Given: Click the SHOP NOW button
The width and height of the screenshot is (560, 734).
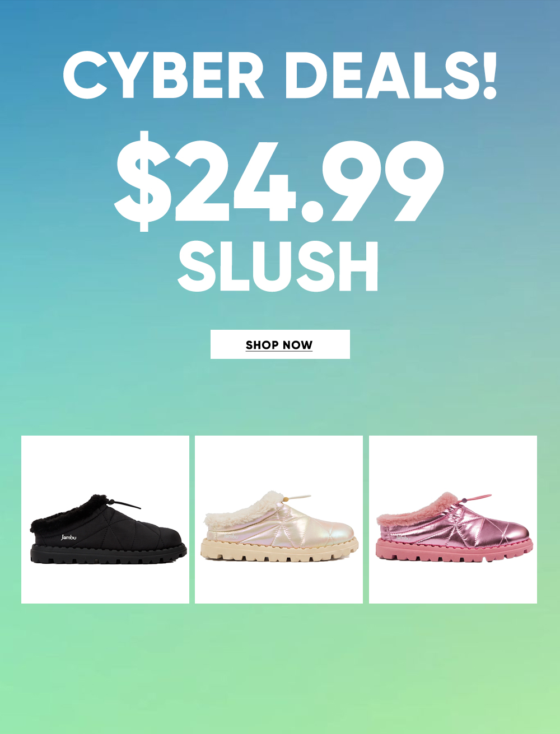Looking at the screenshot, I should tap(280, 344).
